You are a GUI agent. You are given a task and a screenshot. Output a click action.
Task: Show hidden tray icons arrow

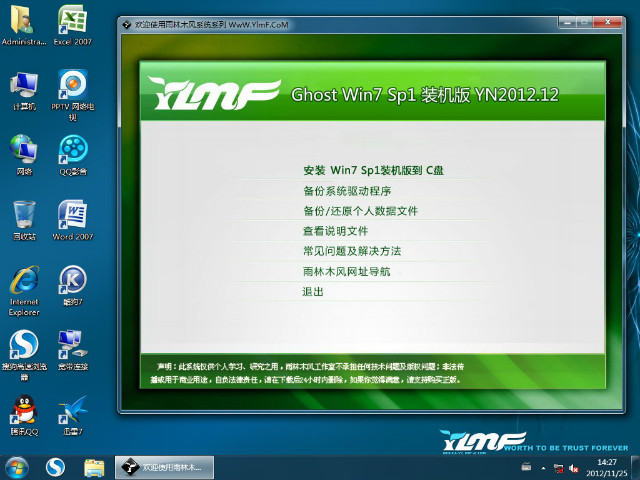click(543, 468)
